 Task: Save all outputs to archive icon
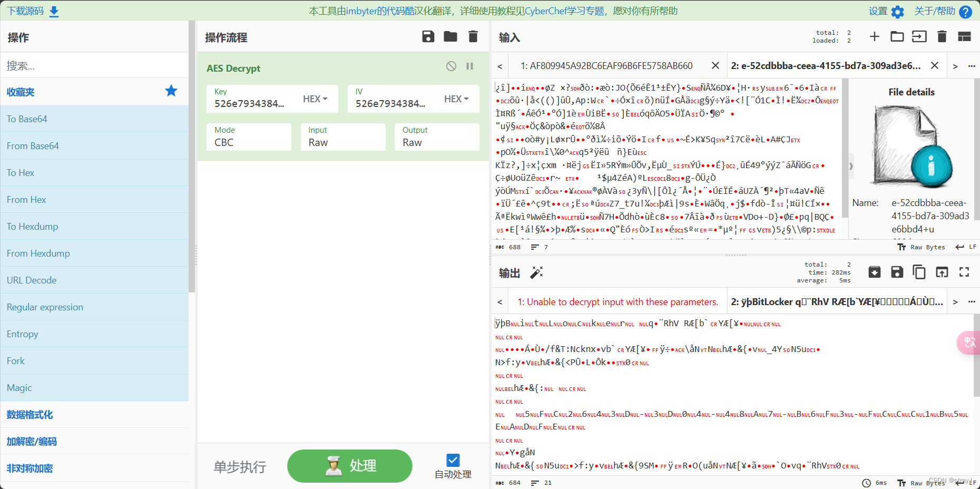pos(875,272)
